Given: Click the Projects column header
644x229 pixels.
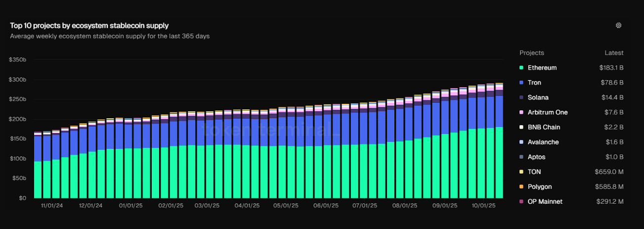Looking at the screenshot, I should (531, 53).
